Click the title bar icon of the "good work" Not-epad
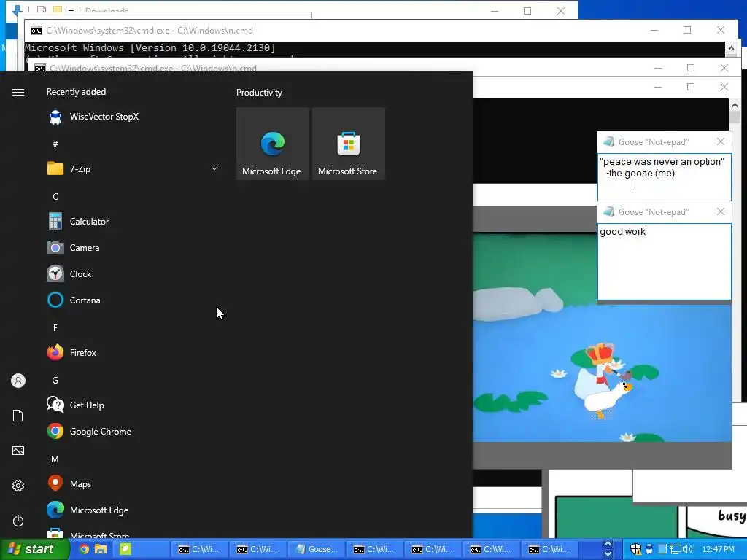Screen dimensions: 747x560 click(x=608, y=212)
